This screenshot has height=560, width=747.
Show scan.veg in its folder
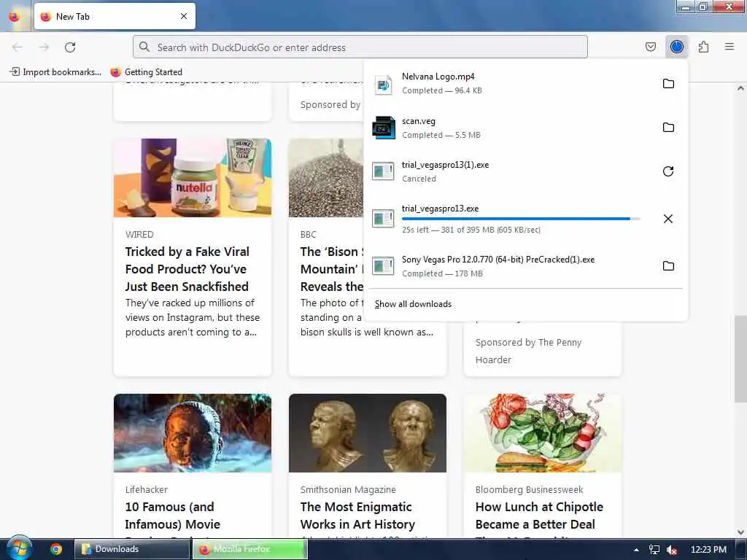coord(668,128)
